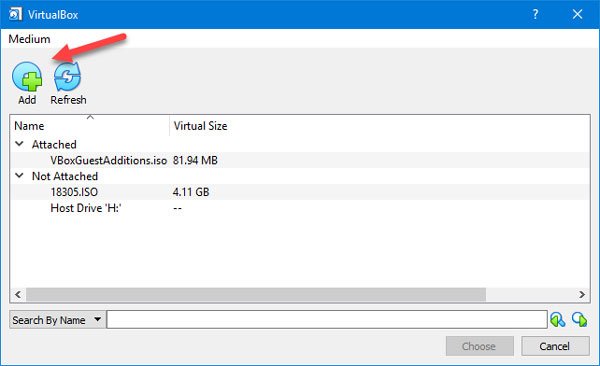The width and height of the screenshot is (600, 366).
Task: Open the Search By Name dropdown
Action: (x=57, y=320)
